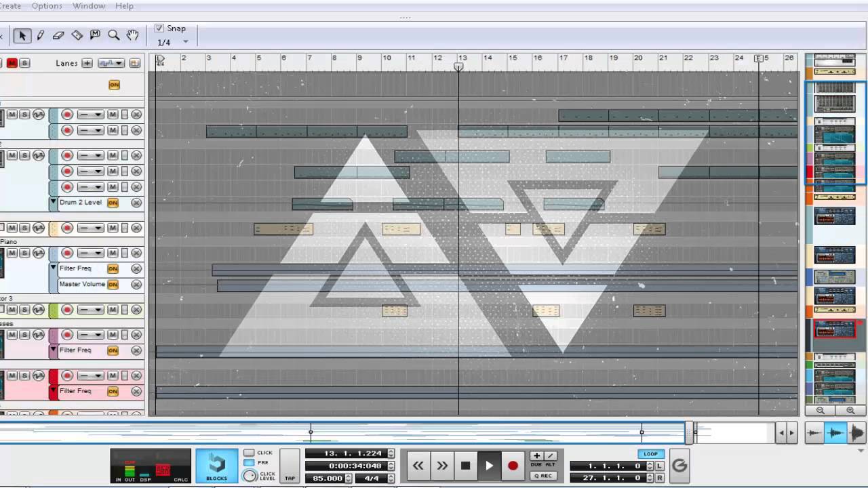Open the red track's lane dropdown
This screenshot has height=488, width=868.
click(90, 376)
